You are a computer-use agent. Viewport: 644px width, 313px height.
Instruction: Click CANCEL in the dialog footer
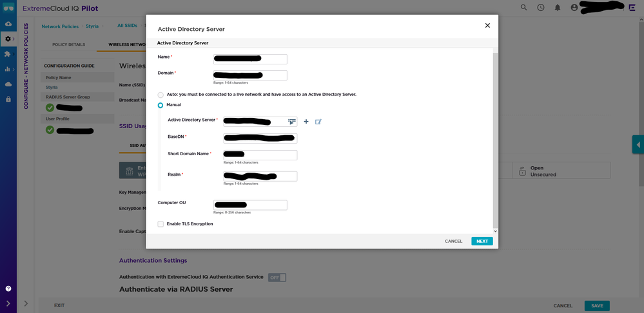[453, 242]
